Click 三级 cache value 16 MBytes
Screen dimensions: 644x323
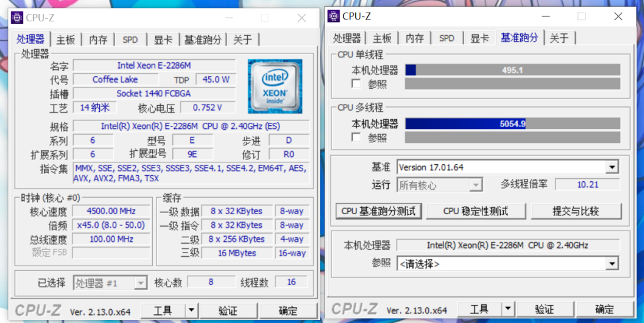pyautogui.click(x=237, y=252)
